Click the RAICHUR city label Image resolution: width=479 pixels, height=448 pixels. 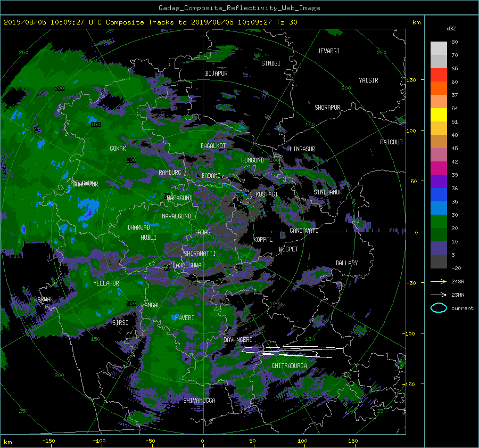391,142
